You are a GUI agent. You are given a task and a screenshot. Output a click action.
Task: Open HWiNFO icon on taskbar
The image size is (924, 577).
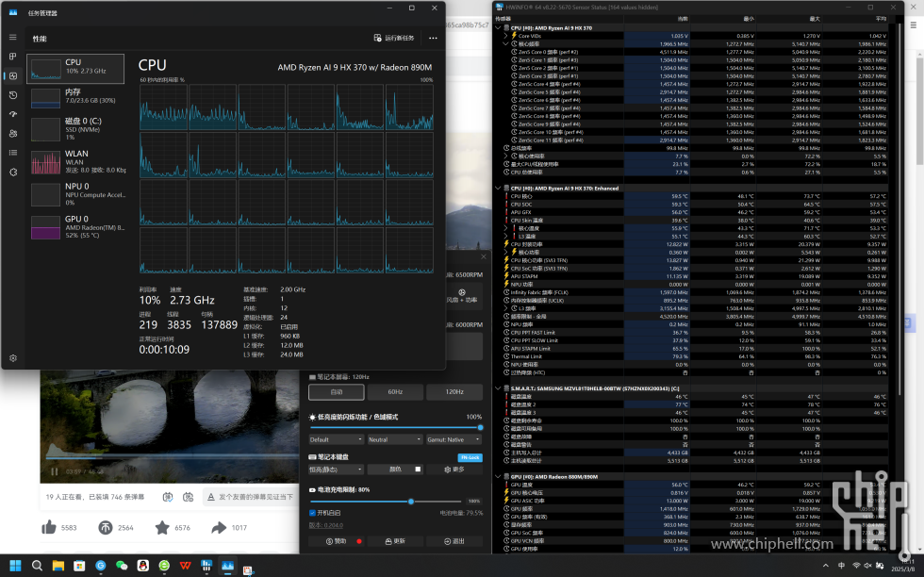click(x=206, y=566)
